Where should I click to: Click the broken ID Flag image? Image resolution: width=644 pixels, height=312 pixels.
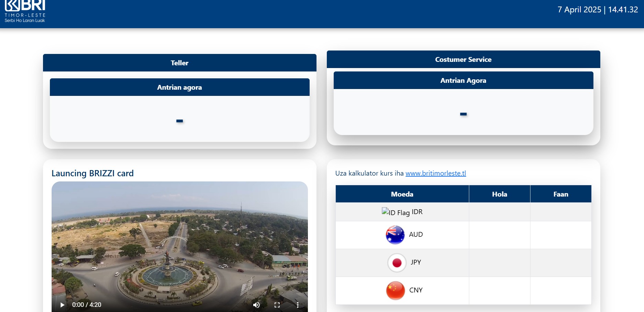[x=396, y=212]
